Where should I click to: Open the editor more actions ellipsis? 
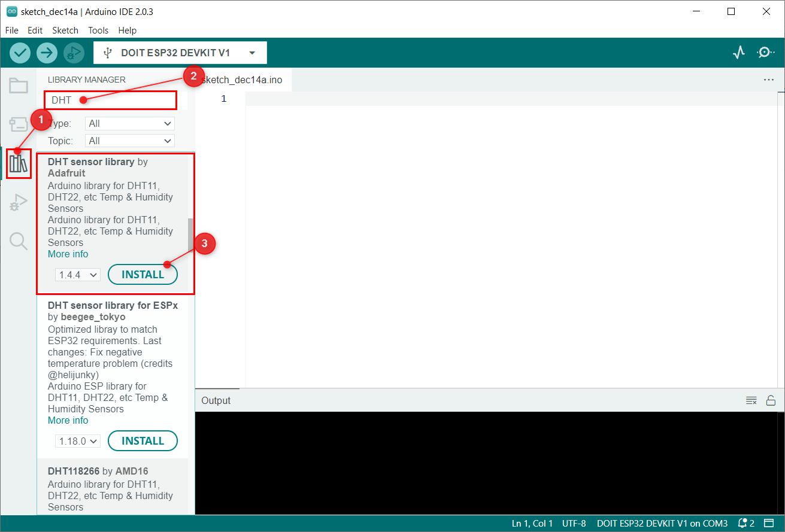[x=769, y=80]
